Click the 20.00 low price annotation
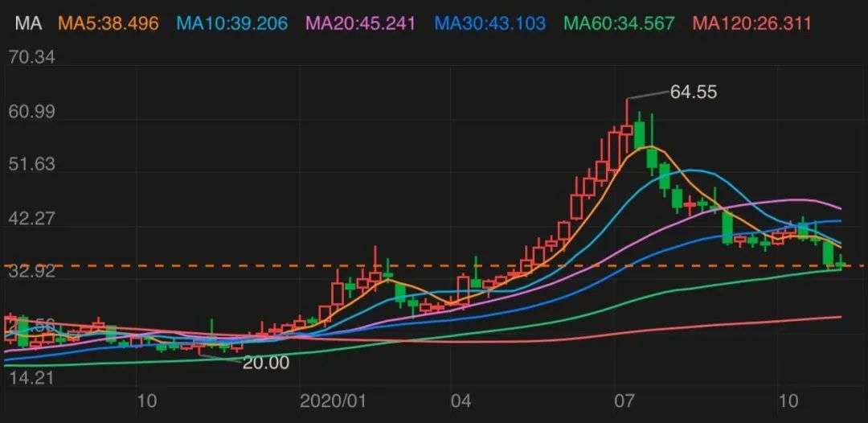This screenshot has height=423, width=868. (266, 363)
